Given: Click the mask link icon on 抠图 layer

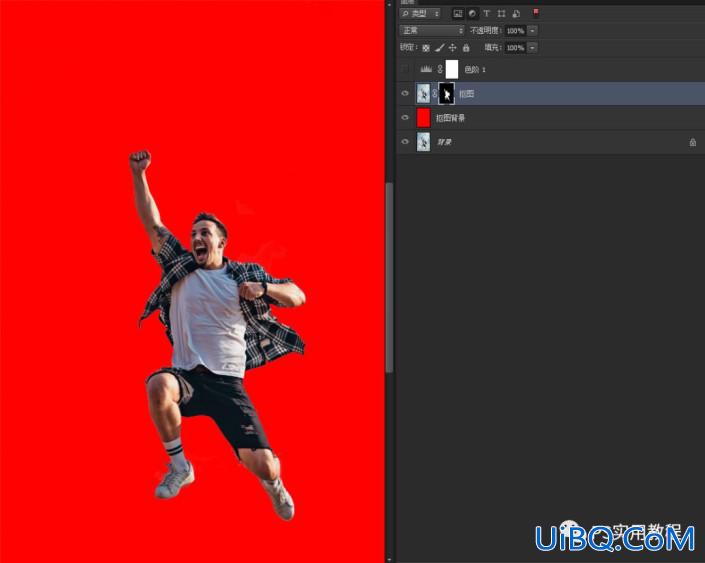Looking at the screenshot, I should (x=434, y=94).
